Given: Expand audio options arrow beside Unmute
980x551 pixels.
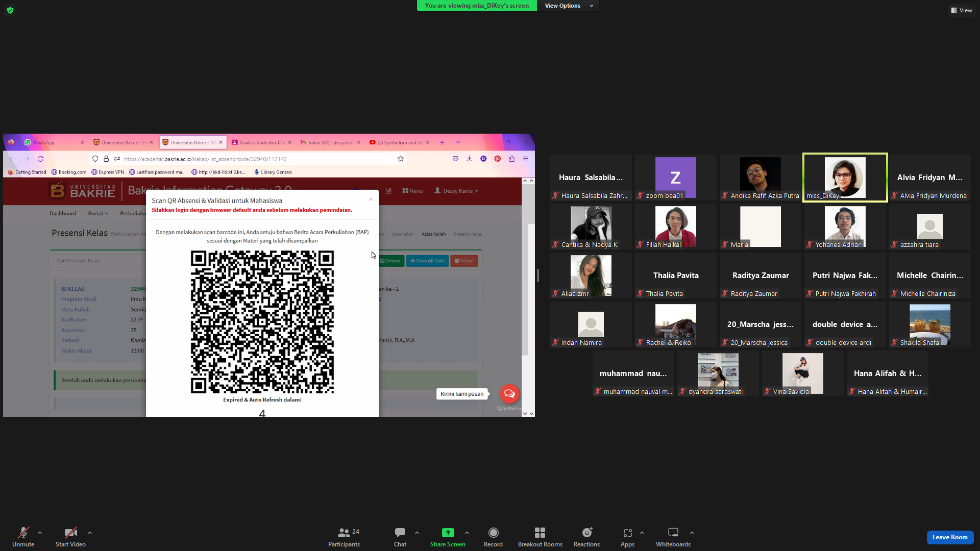Looking at the screenshot, I should point(40,533).
